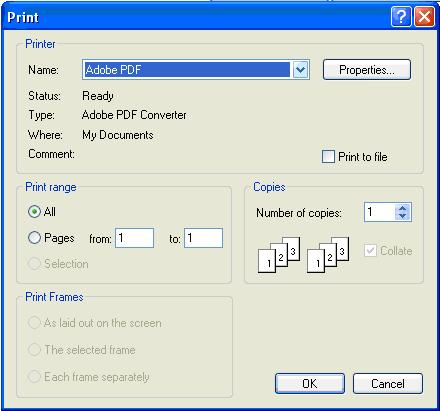Open the printer Name dropdown arrow
Screen dimensions: 440x411
coord(300,70)
